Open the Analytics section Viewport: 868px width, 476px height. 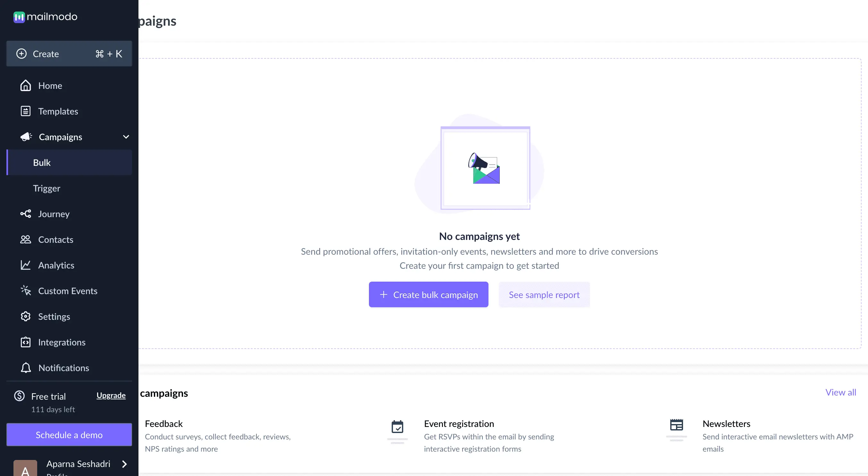56,265
